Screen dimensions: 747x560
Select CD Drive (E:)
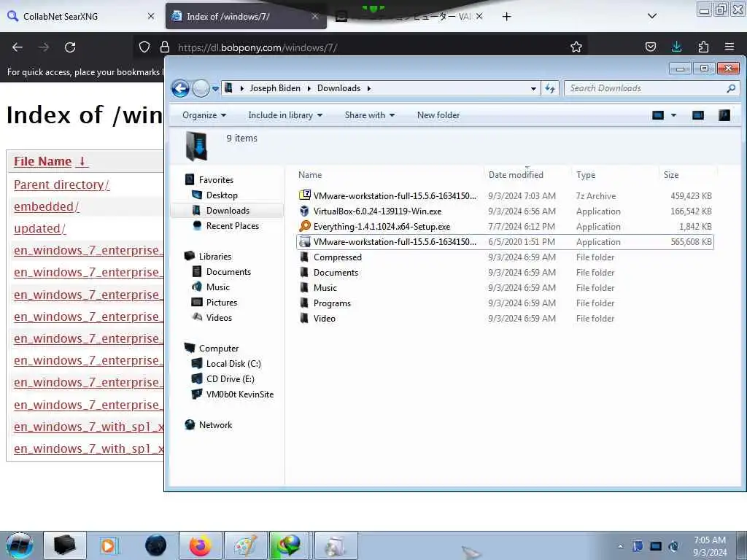(230, 378)
